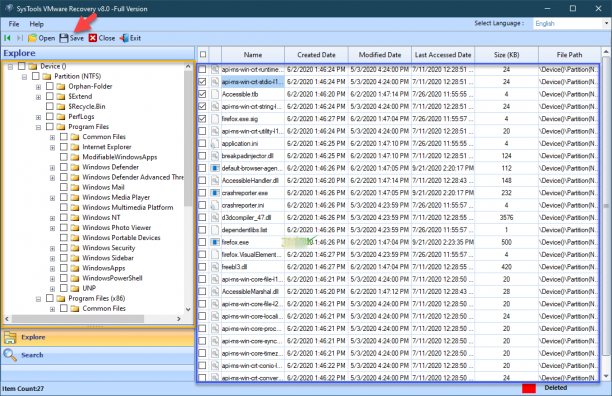Image resolution: width=612 pixels, height=396 pixels.
Task: Select the ModifiableWindowsApps folder
Action: [119, 157]
